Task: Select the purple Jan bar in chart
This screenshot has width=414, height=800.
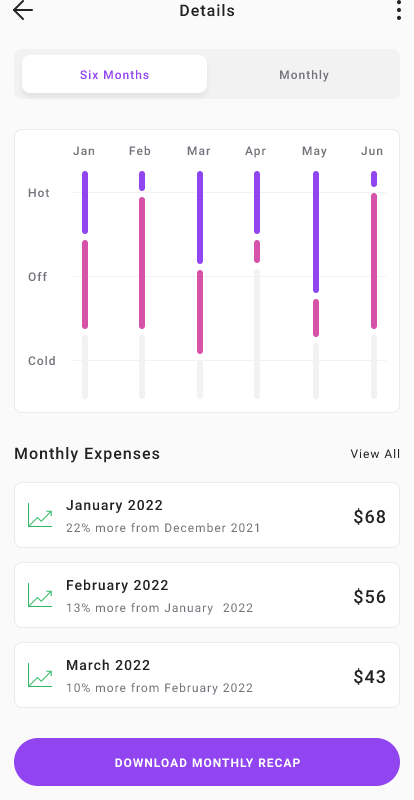Action: (x=85, y=202)
